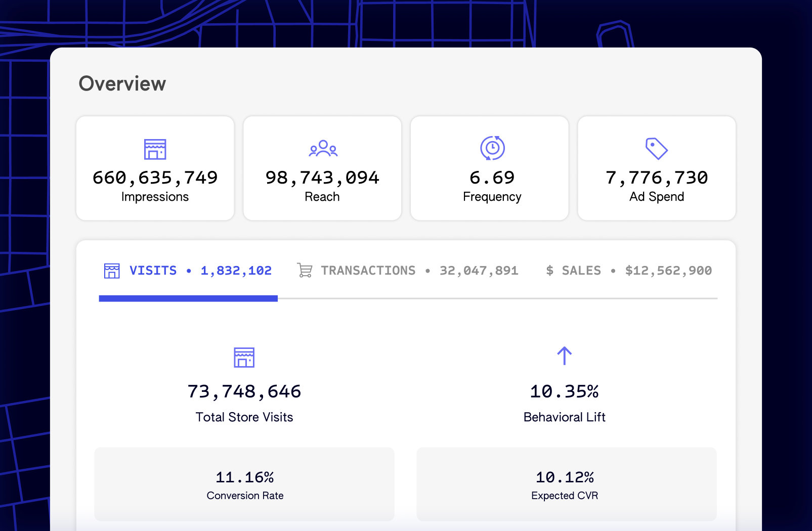Select the people icon above Reach
The image size is (812, 531).
[x=322, y=149]
